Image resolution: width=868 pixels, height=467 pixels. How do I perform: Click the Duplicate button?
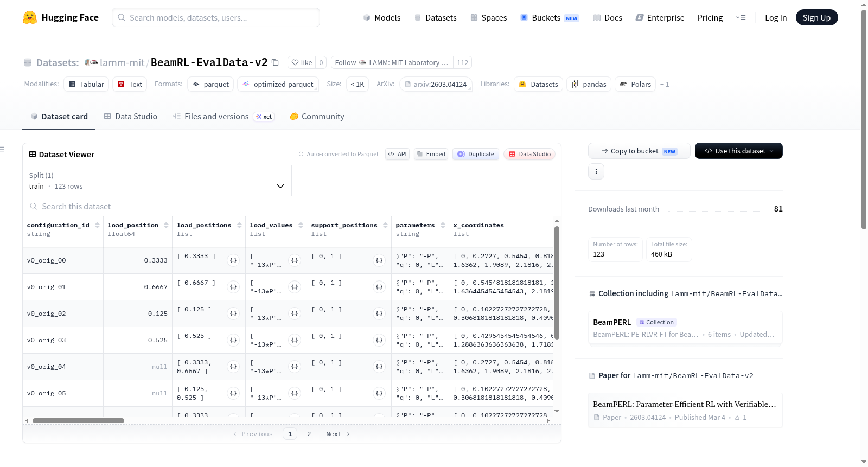tap(476, 154)
